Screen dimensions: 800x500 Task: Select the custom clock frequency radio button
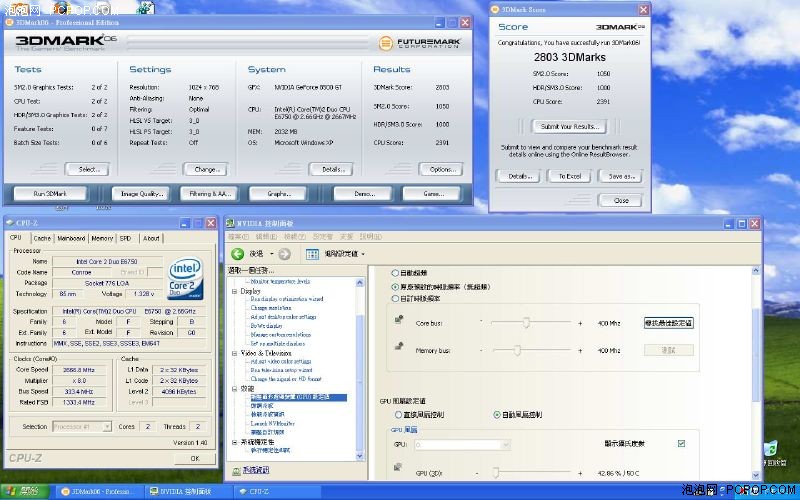pos(395,298)
